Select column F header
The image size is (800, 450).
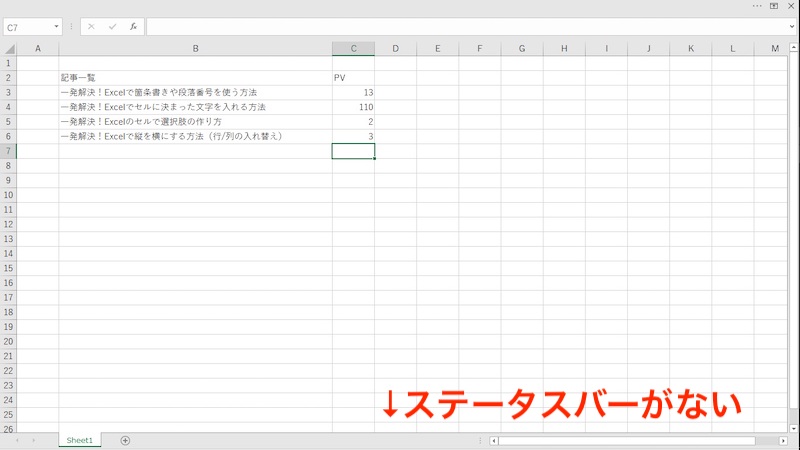pos(480,49)
